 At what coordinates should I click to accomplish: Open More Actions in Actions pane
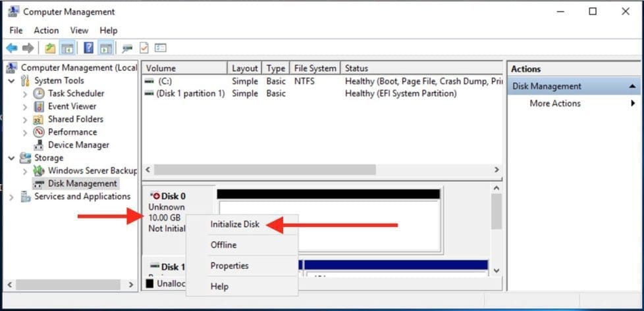click(x=555, y=103)
